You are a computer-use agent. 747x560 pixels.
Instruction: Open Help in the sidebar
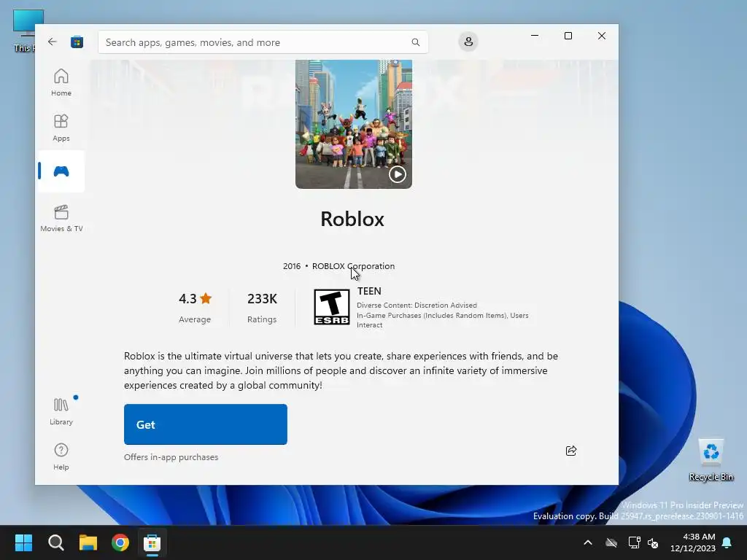click(61, 456)
